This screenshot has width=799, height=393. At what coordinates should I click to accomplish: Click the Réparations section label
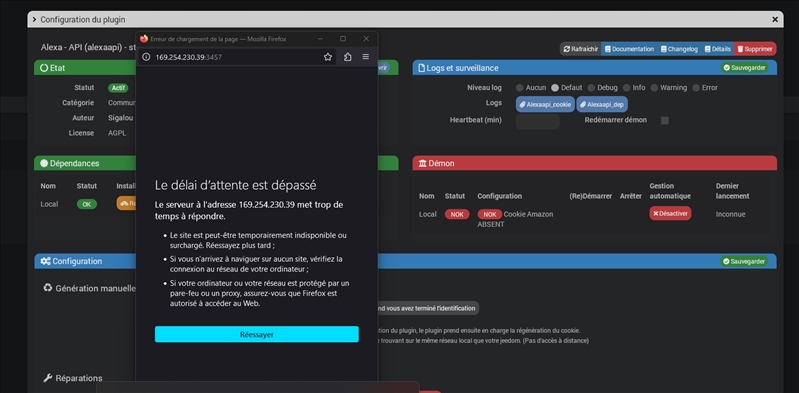pyautogui.click(x=78, y=378)
